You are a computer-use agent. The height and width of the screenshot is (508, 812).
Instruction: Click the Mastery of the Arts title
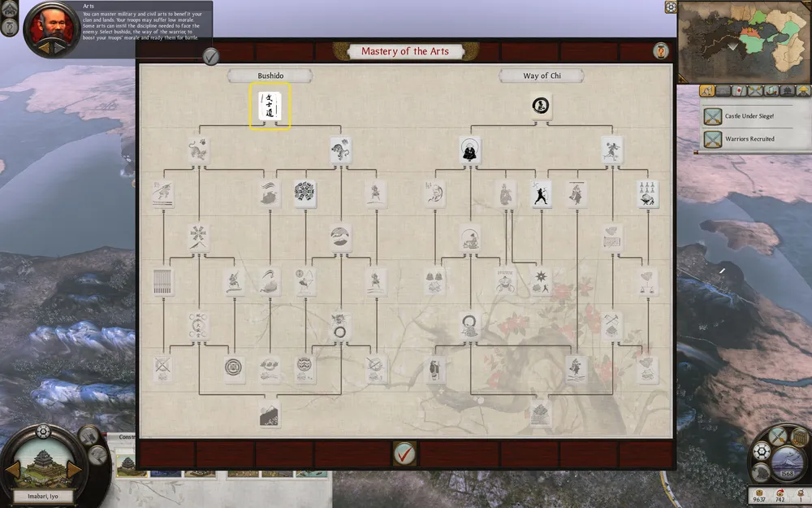coord(405,51)
